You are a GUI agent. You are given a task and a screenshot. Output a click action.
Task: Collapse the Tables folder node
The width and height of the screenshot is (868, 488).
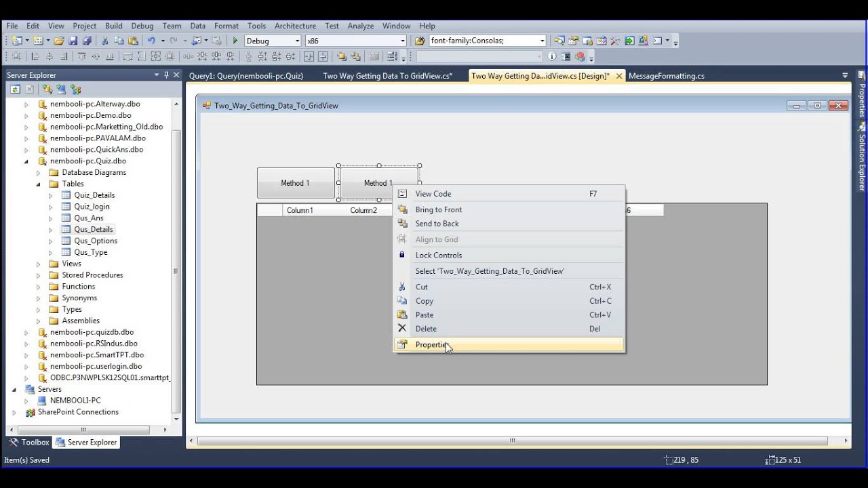39,184
